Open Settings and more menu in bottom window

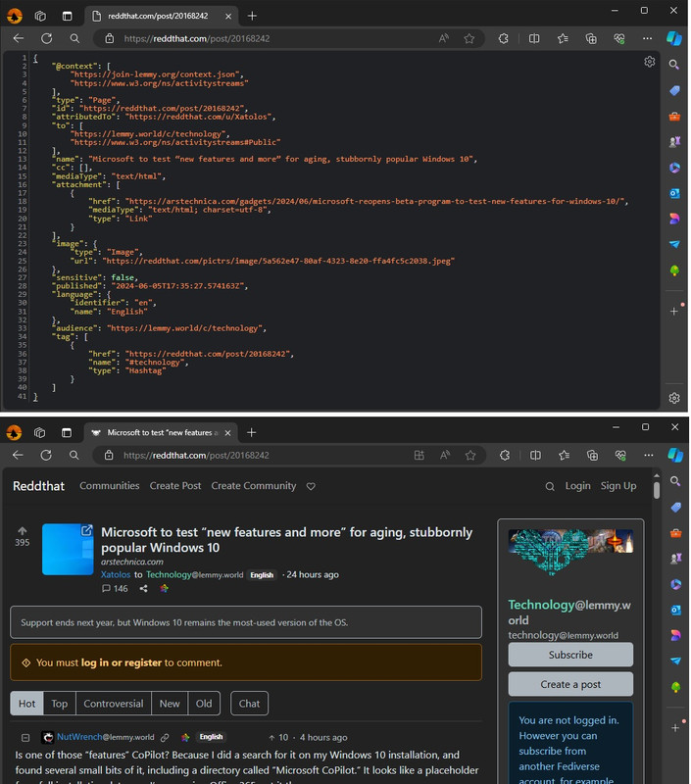[x=649, y=455]
